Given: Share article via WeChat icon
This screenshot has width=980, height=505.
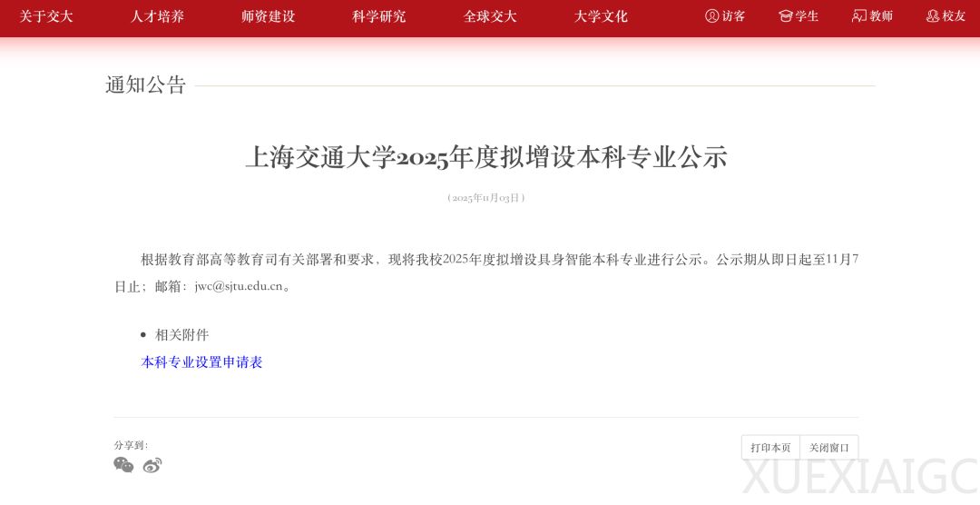Looking at the screenshot, I should [123, 465].
